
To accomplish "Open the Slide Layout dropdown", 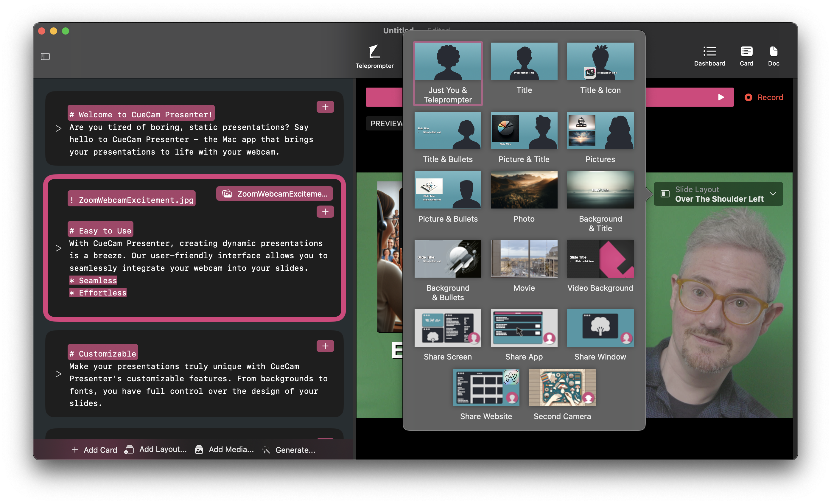I will pyautogui.click(x=718, y=194).
